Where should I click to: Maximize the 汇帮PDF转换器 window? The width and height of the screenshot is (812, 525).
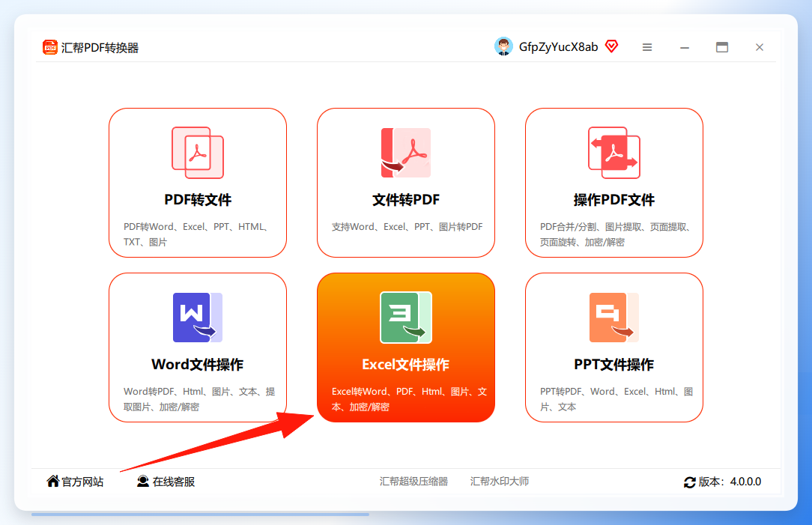pyautogui.click(x=722, y=47)
